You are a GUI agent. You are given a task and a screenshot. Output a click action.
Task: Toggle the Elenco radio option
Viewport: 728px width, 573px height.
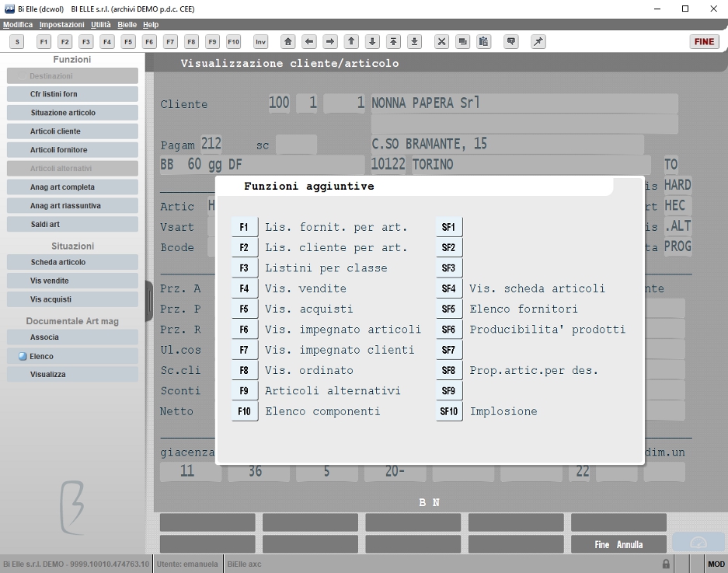23,356
